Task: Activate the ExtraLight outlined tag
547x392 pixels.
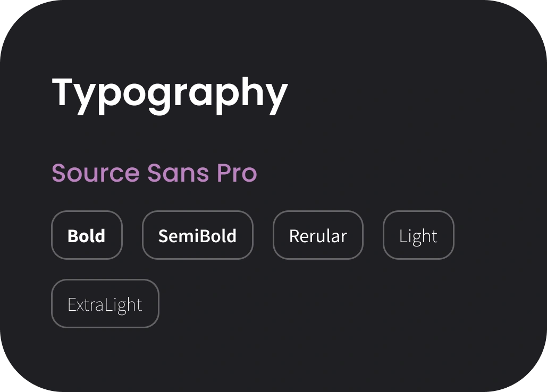Action: 105,303
